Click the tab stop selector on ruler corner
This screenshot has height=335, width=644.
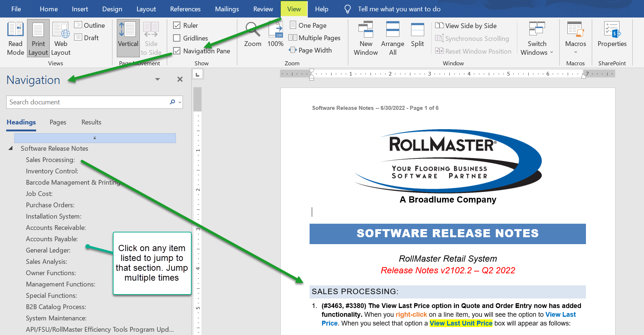[x=198, y=74]
